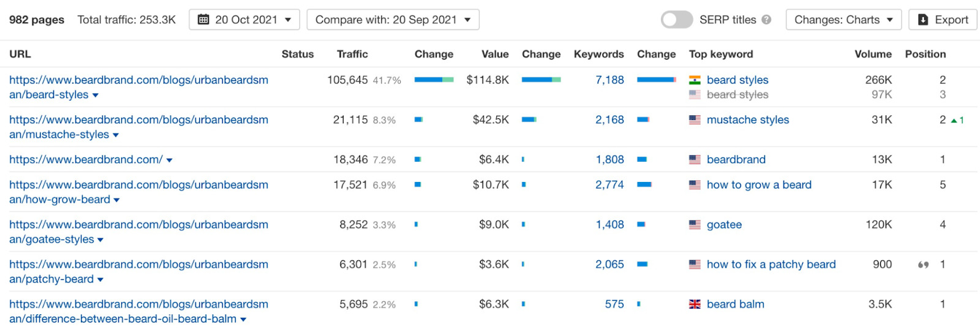Click the UK flag beside beard balm
Image resolution: width=980 pixels, height=329 pixels.
tap(695, 304)
